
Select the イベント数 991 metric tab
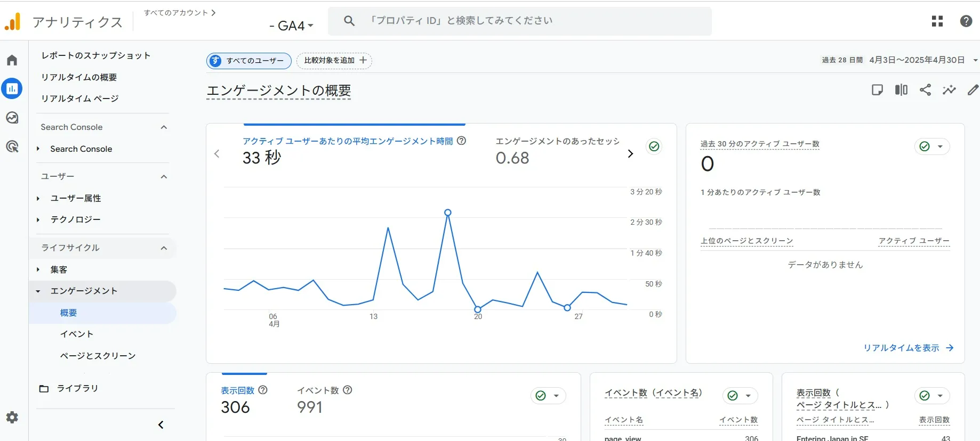pyautogui.click(x=324, y=399)
